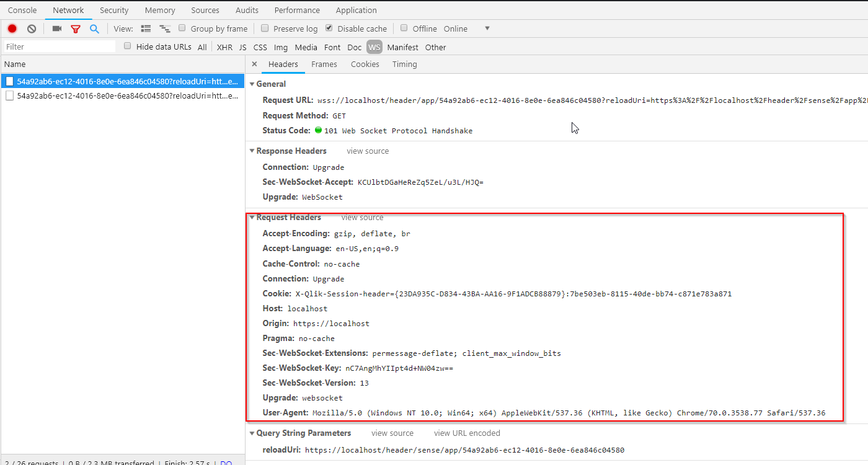Go to the Sources tab

[x=205, y=10]
